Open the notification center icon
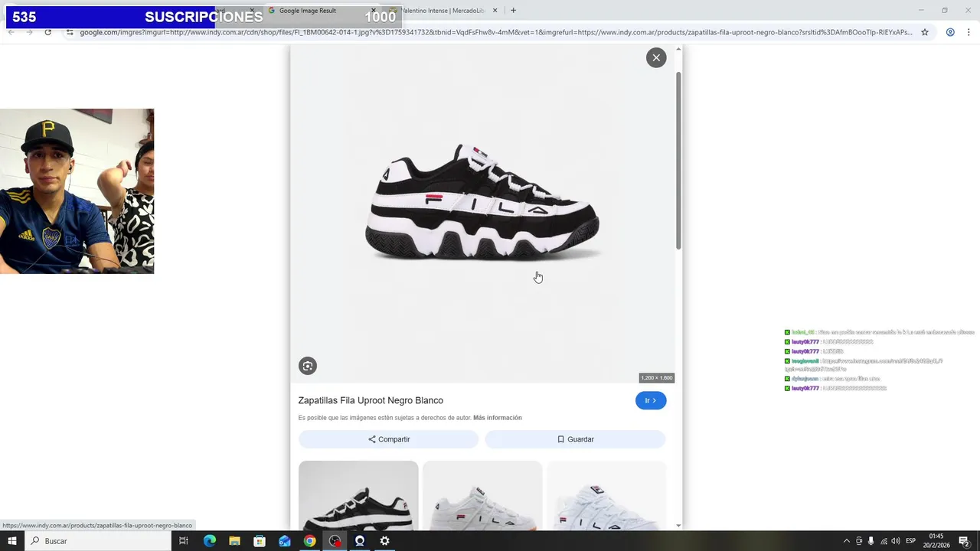Viewport: 980px width, 551px height. (965, 541)
